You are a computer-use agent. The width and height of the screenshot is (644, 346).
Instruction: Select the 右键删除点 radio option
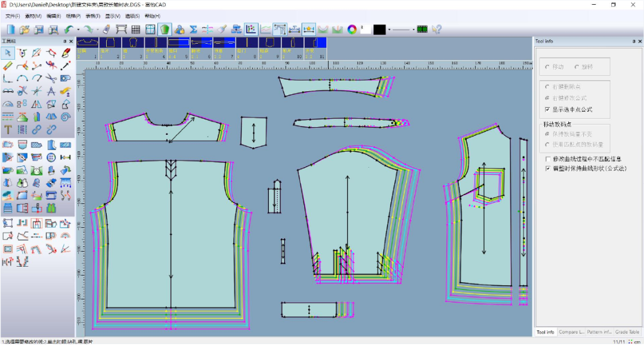(547, 87)
